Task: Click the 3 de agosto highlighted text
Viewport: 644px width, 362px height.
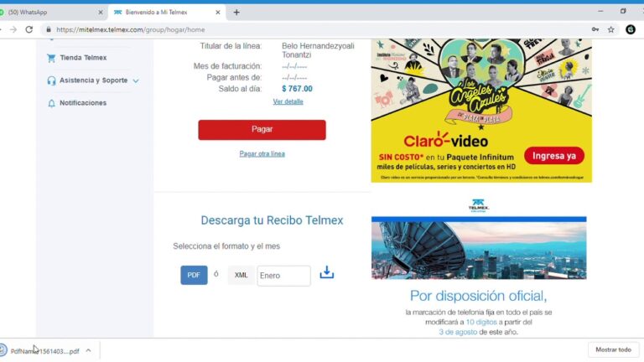Action: point(458,332)
